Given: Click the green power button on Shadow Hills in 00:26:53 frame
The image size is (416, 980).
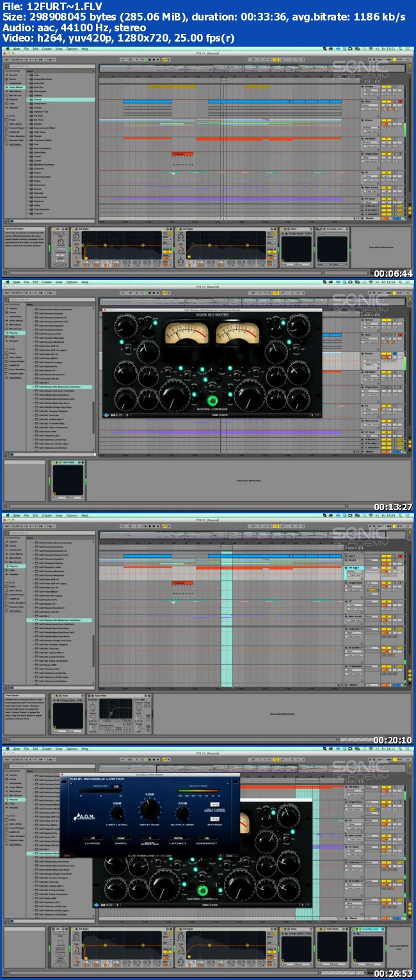Looking at the screenshot, I should coord(204,890).
